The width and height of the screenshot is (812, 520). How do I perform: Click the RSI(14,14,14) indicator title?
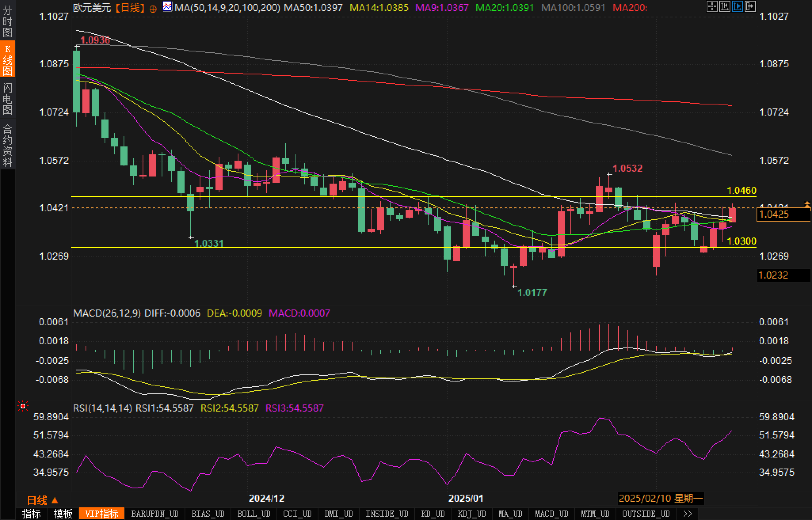[x=103, y=408]
